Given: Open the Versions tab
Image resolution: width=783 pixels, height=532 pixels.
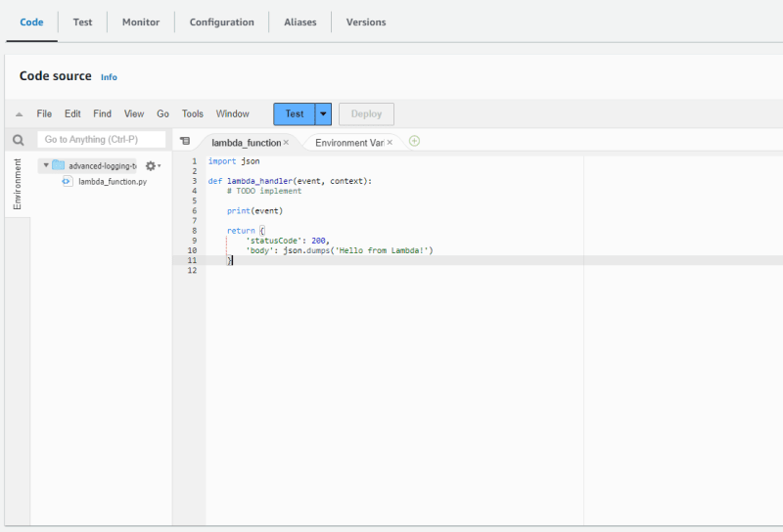Looking at the screenshot, I should 366,22.
